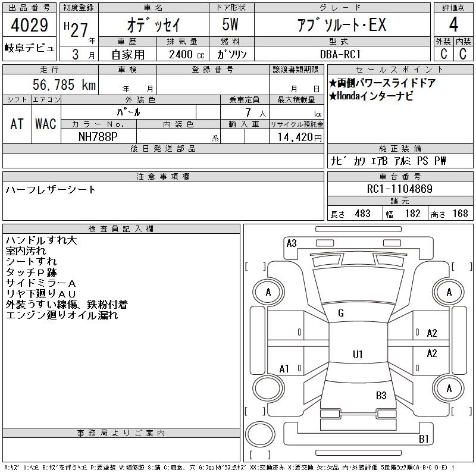This screenshot has width=476, height=476.
Task: Click the door type value 5W
Action: (x=230, y=24)
